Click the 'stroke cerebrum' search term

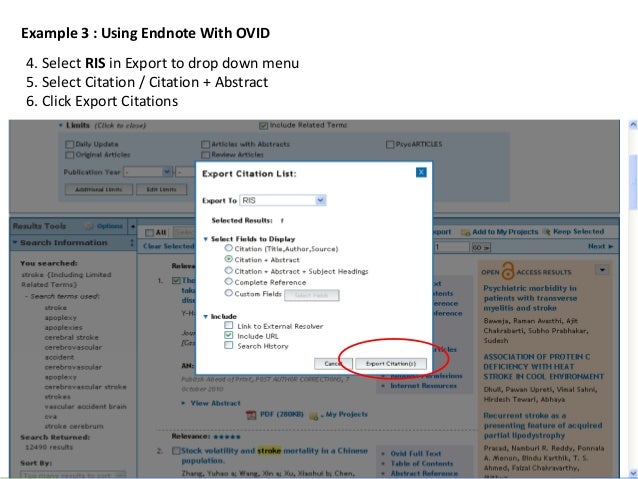coord(74,426)
